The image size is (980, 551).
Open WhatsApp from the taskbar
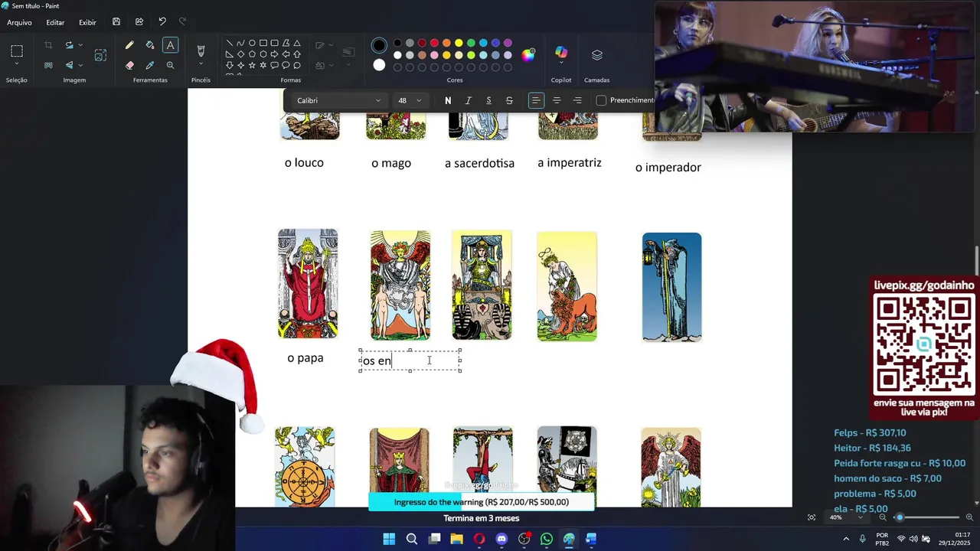pyautogui.click(x=547, y=539)
